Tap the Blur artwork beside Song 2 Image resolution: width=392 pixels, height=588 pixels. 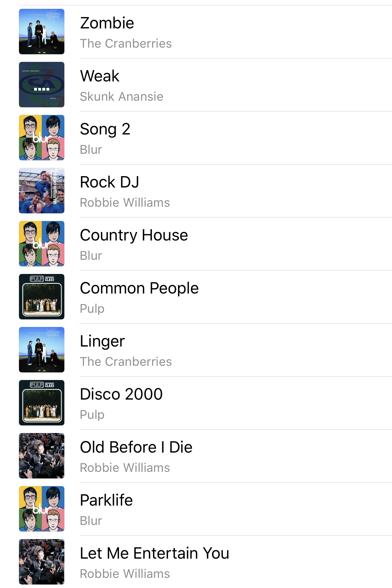tap(42, 138)
